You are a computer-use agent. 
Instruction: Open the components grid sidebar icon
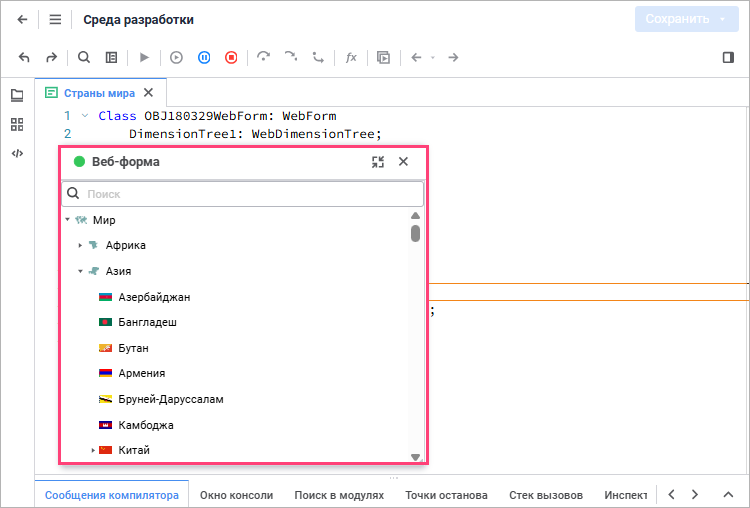[17, 124]
